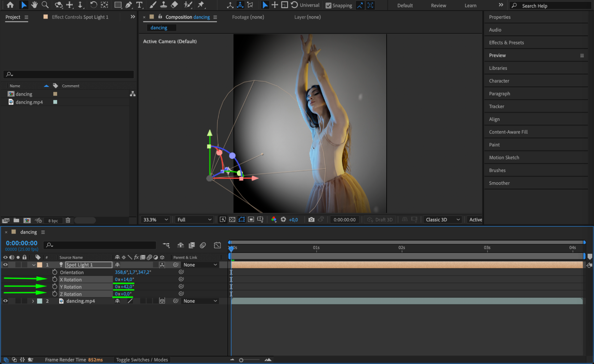Click the trash bin delete icon
This screenshot has width=594, height=364.
(x=68, y=220)
